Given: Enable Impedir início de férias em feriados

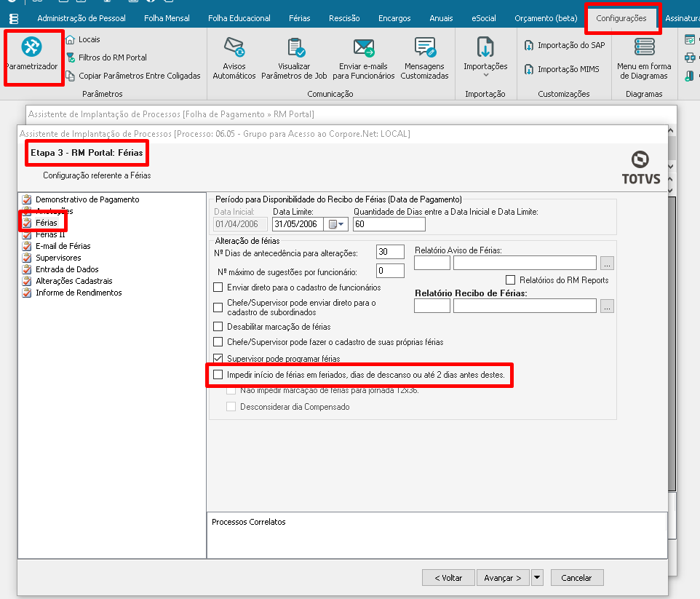Looking at the screenshot, I should (218, 374).
